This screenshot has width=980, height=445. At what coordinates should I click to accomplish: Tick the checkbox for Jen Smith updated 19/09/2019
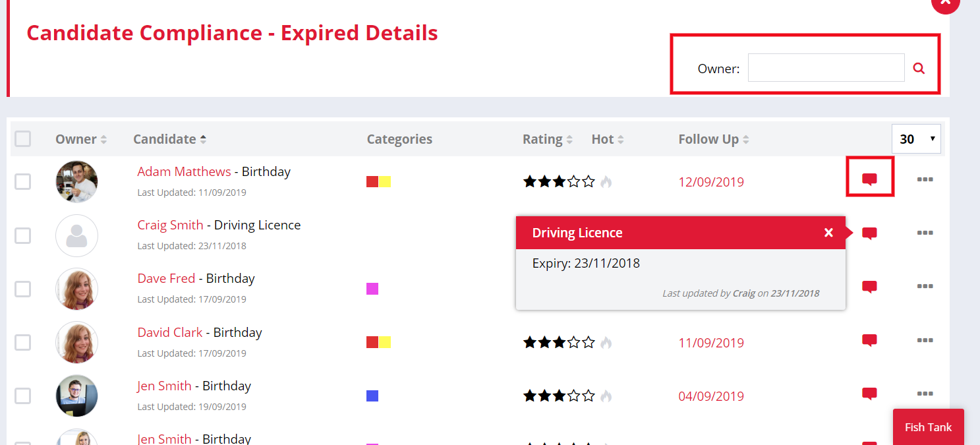(23, 396)
